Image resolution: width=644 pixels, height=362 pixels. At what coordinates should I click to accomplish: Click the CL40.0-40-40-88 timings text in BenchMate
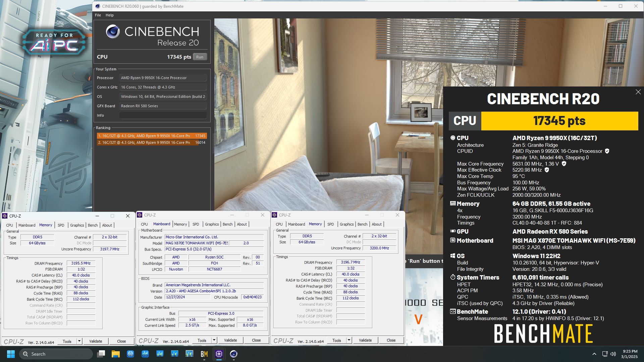pyautogui.click(x=547, y=223)
